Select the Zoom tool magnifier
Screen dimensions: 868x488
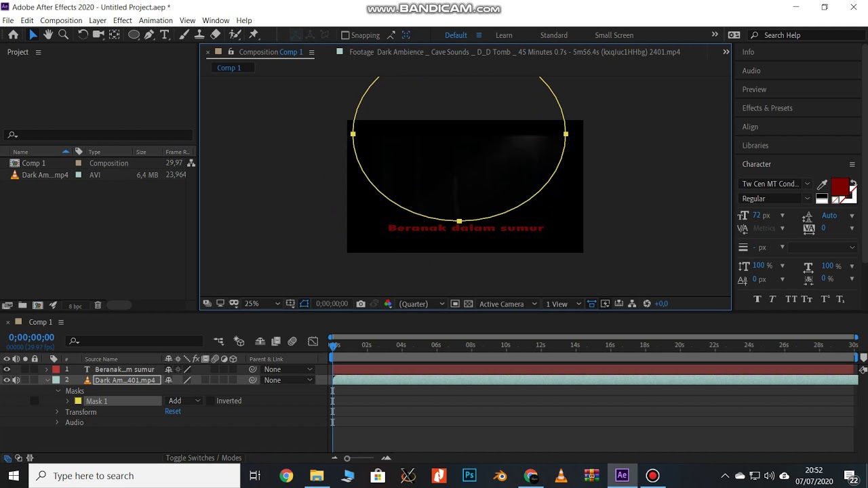click(64, 35)
